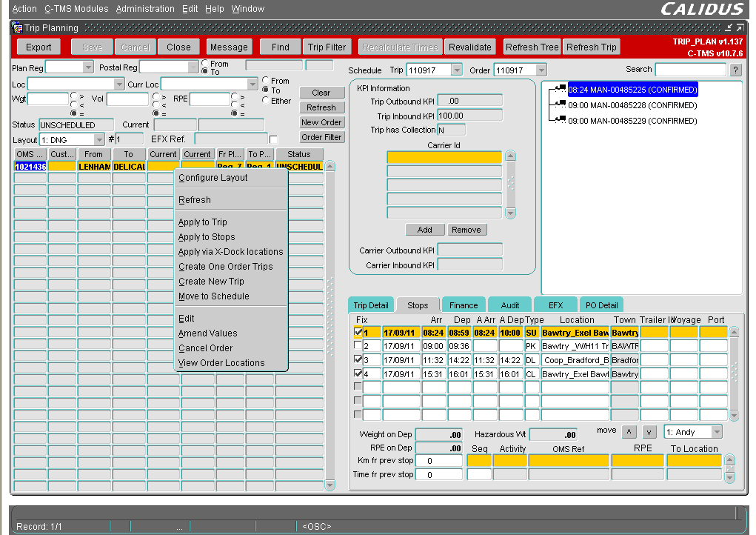Choose Cancel Order in the context menu
This screenshot has height=535, width=756.
tap(231, 348)
